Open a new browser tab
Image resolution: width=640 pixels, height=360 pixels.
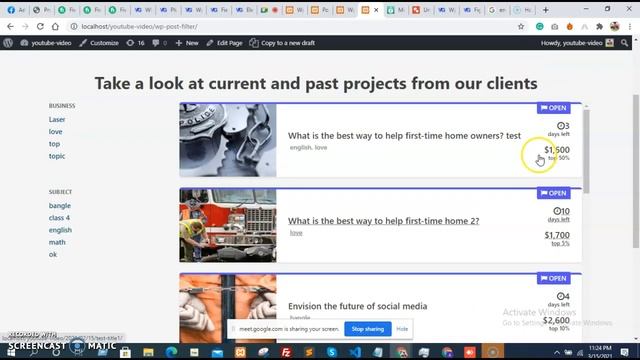tap(546, 10)
